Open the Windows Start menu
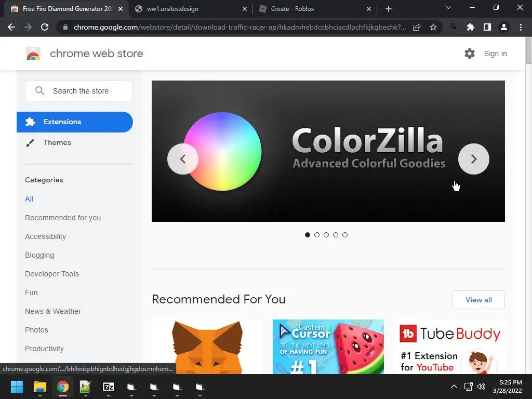 [x=17, y=387]
